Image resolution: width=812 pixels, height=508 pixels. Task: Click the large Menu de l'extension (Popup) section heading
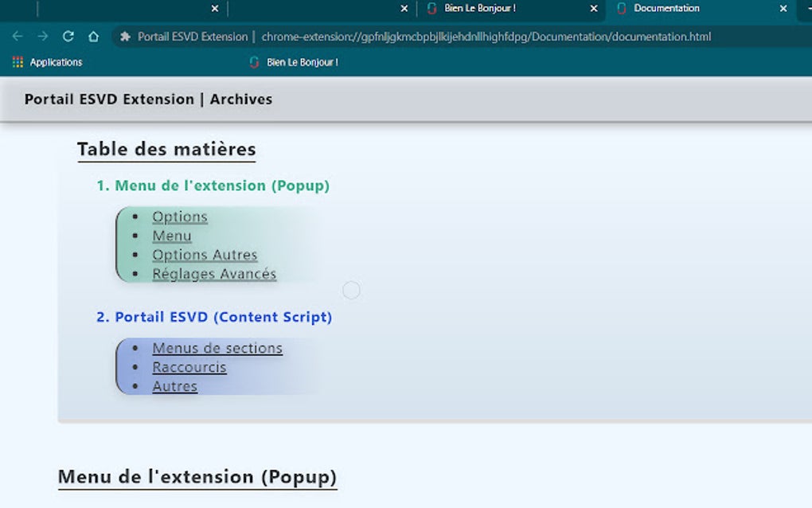click(197, 477)
